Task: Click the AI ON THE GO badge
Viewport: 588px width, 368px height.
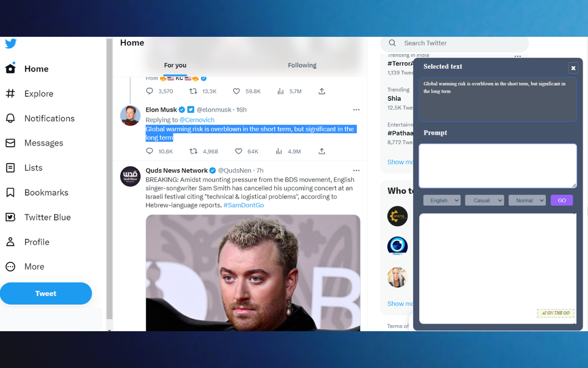Action: [x=556, y=313]
